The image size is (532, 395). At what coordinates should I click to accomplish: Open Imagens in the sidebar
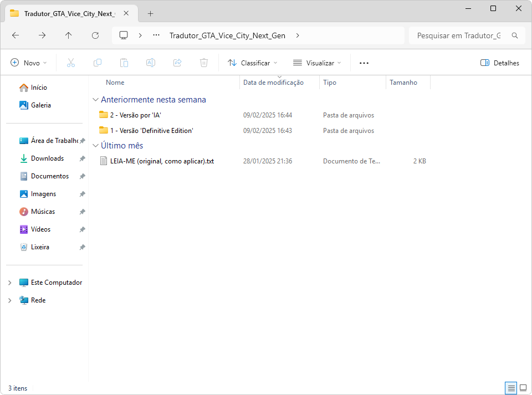[x=38, y=193]
